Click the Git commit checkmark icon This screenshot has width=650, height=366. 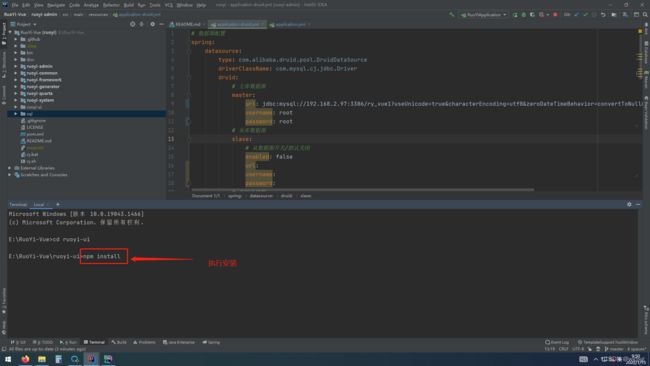click(585, 15)
